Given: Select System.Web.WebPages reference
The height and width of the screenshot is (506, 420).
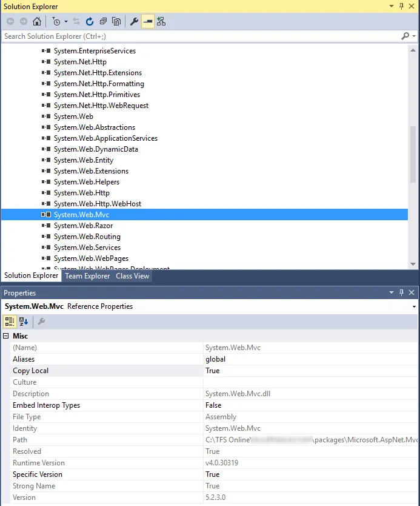Looking at the screenshot, I should (92, 258).
